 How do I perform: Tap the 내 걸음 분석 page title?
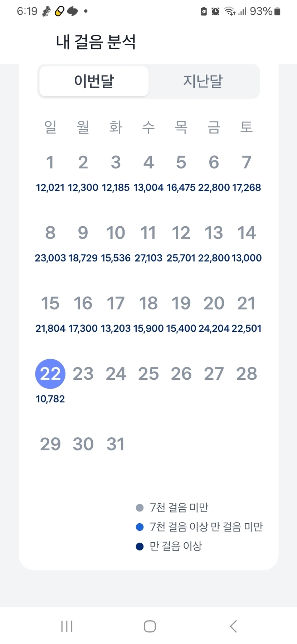(x=96, y=42)
